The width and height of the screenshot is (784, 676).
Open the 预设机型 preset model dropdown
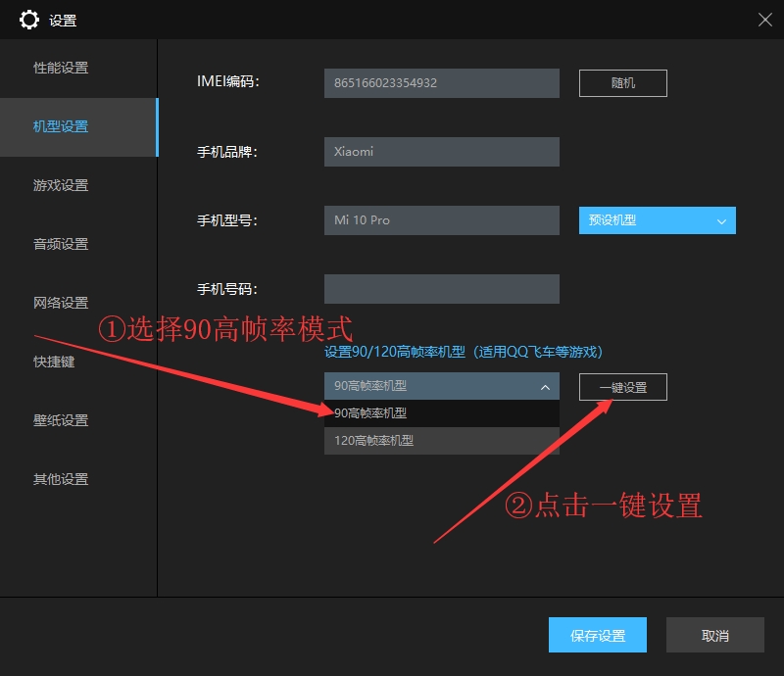(x=656, y=220)
